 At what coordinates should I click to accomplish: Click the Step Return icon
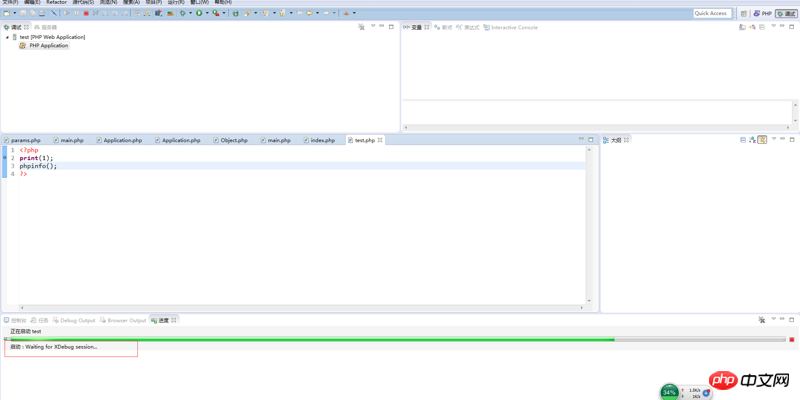(124, 13)
